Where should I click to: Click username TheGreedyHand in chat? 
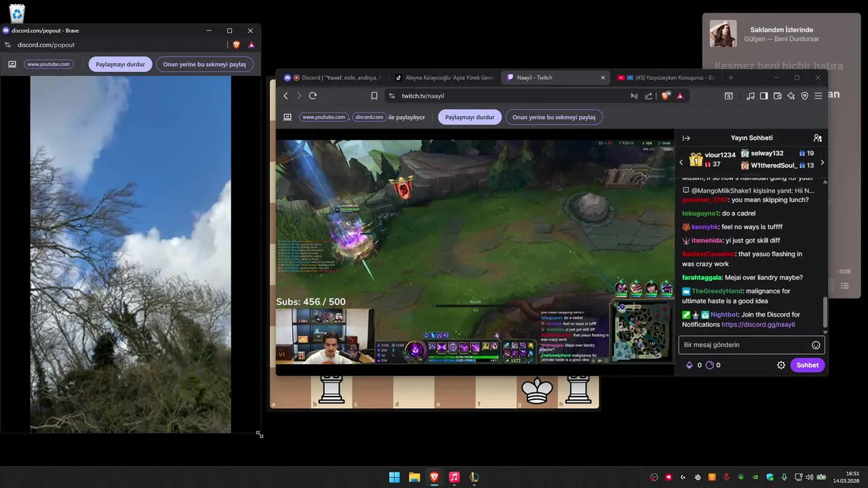[x=717, y=291]
